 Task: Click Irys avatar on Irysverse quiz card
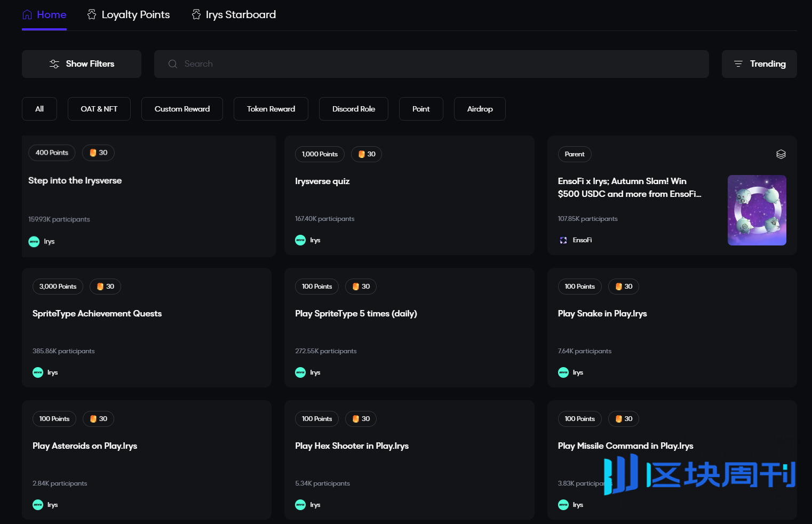pyautogui.click(x=300, y=240)
